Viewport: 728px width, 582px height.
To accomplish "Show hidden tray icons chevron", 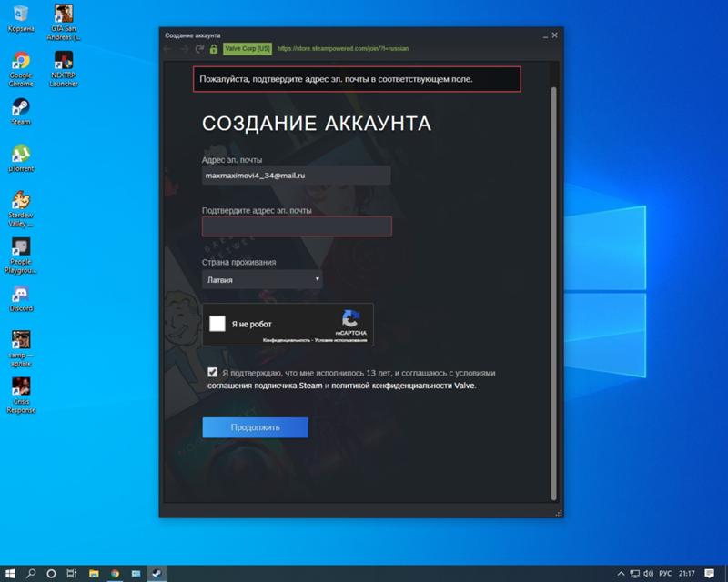I will (621, 574).
